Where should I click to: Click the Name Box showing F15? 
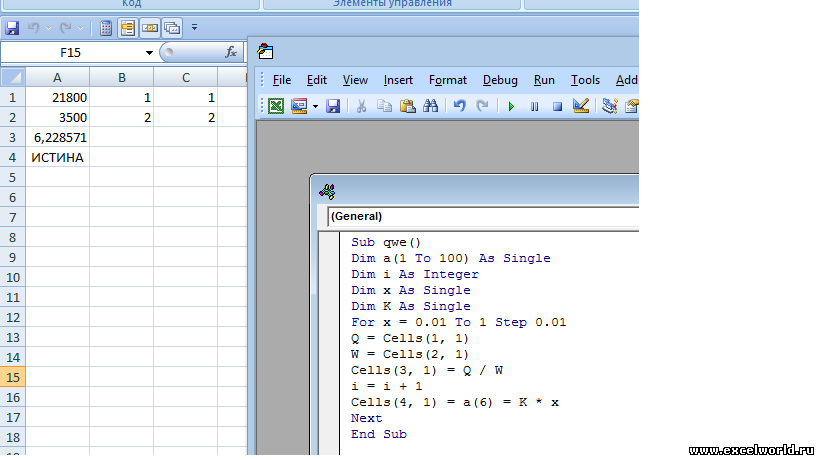coord(70,52)
